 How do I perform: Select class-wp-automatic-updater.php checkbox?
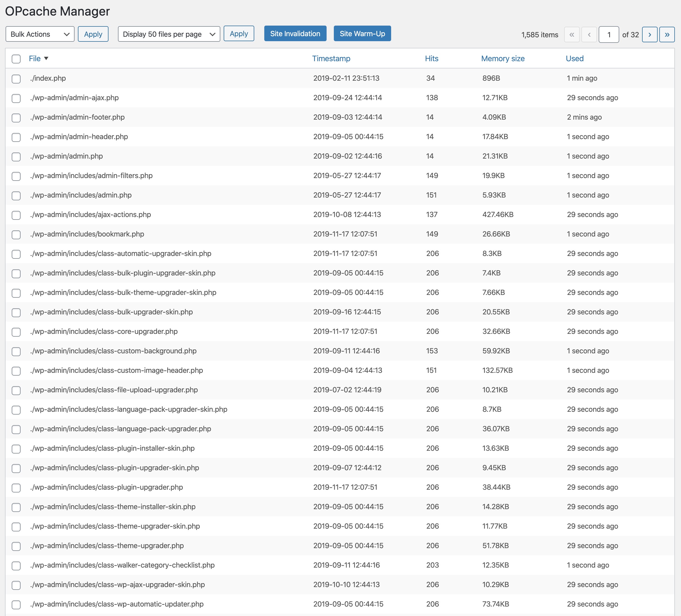click(x=16, y=605)
